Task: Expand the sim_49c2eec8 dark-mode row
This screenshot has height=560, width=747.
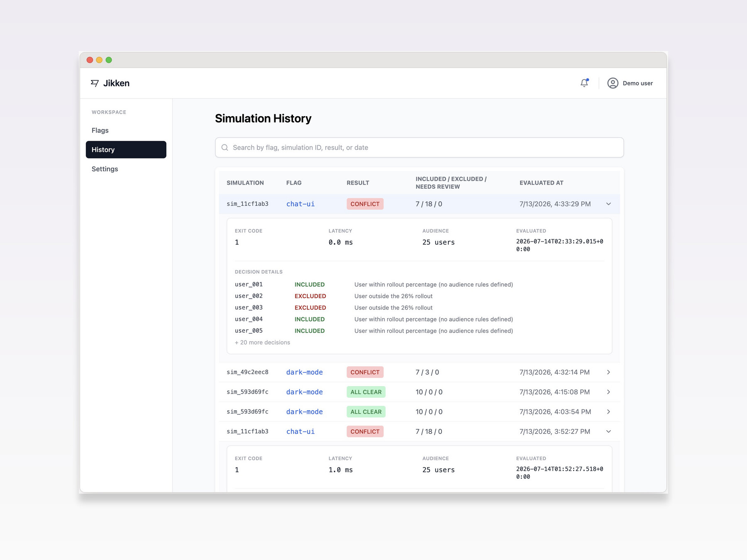Action: (x=608, y=372)
